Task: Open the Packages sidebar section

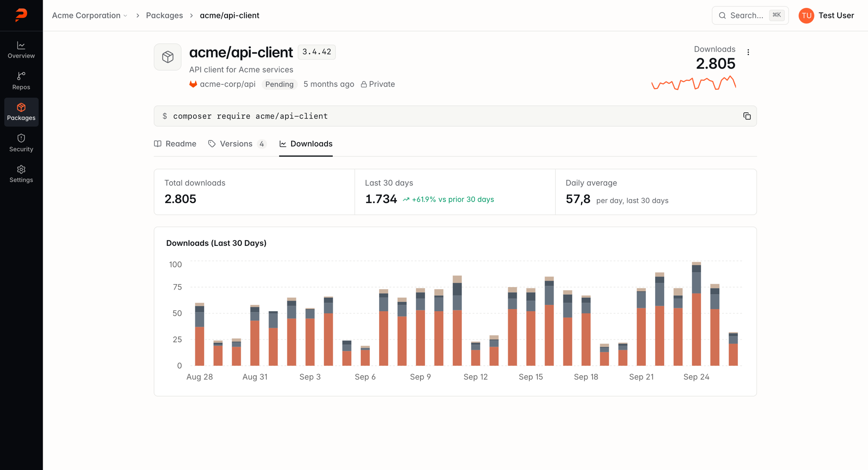Action: (x=21, y=112)
